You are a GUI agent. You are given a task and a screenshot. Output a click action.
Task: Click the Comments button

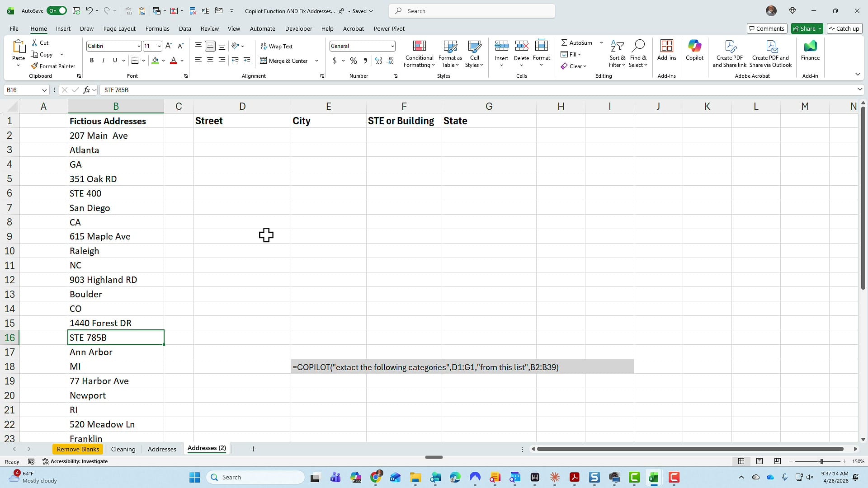click(x=767, y=28)
